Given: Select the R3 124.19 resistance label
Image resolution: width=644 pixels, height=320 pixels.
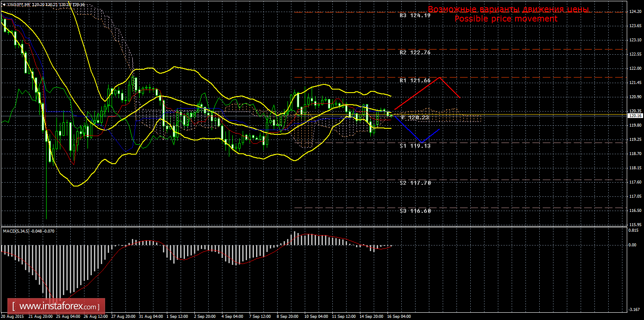Looking at the screenshot, I should tap(415, 16).
